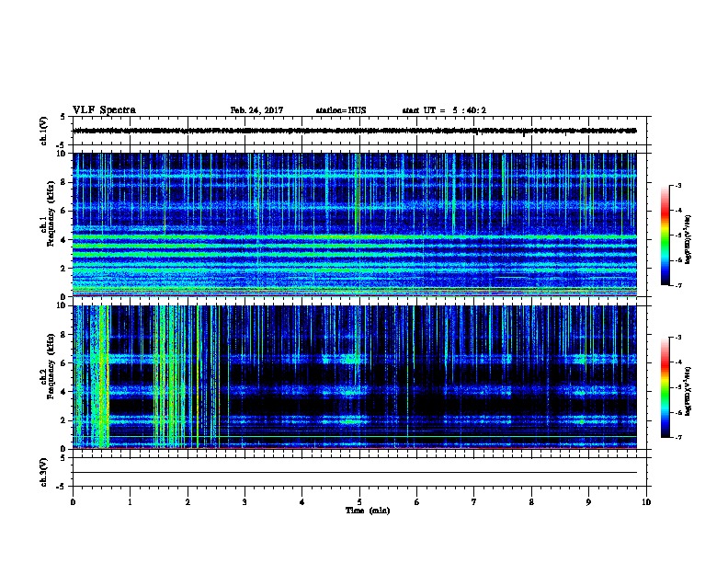This screenshot has width=728, height=563.
Task: Click the time axis tick label "3"
Action: [x=245, y=502]
